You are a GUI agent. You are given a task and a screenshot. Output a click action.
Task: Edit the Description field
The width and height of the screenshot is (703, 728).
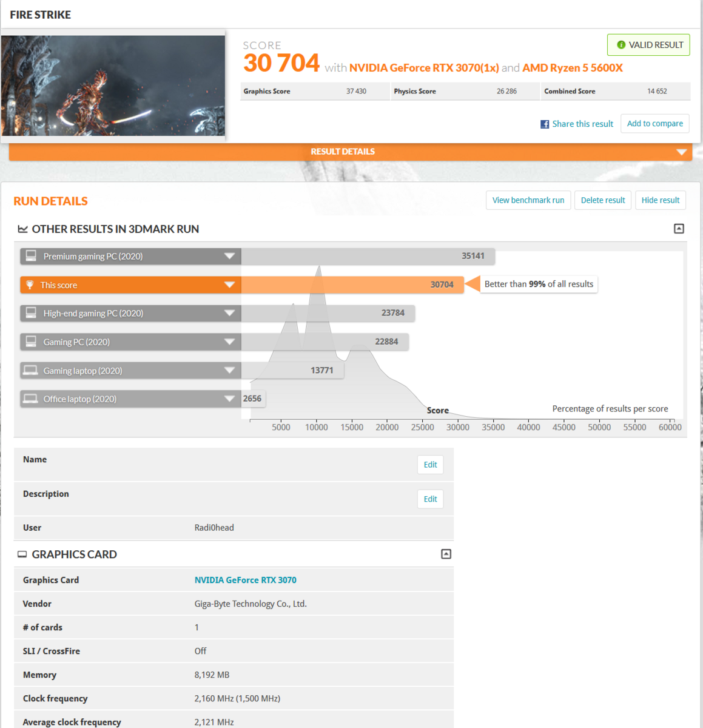pos(430,499)
